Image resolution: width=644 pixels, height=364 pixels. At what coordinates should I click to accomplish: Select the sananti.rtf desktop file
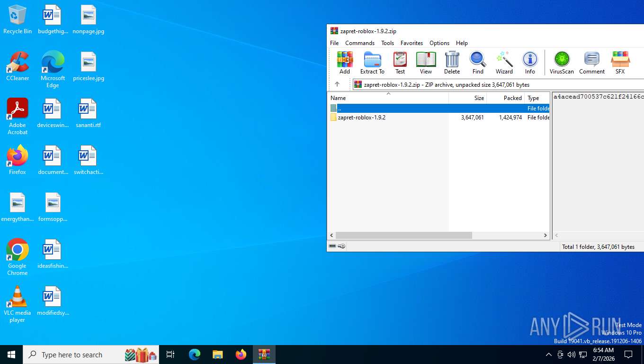coord(89,113)
